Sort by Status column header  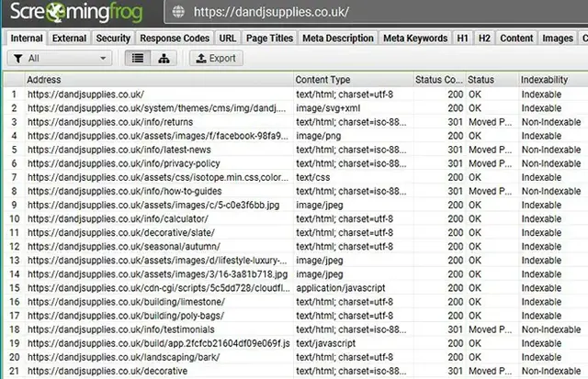pyautogui.click(x=492, y=80)
